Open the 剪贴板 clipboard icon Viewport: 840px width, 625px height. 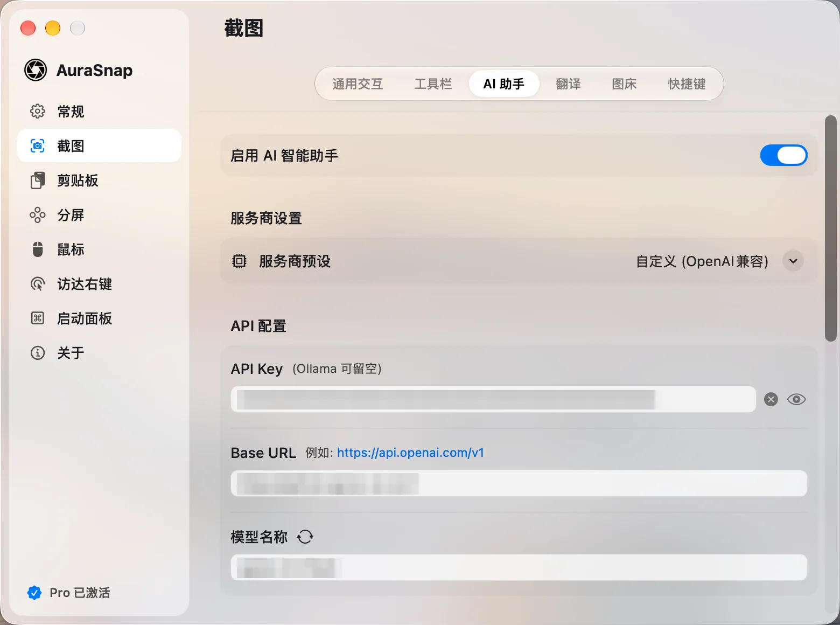(x=37, y=180)
